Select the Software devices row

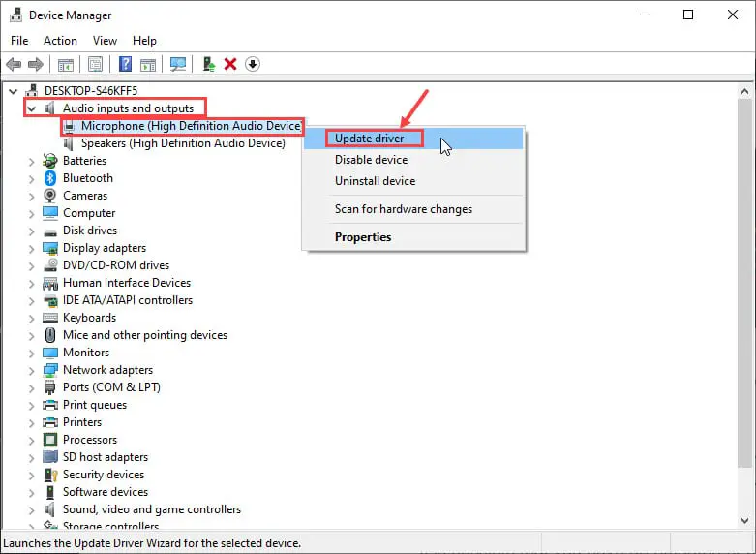click(106, 492)
